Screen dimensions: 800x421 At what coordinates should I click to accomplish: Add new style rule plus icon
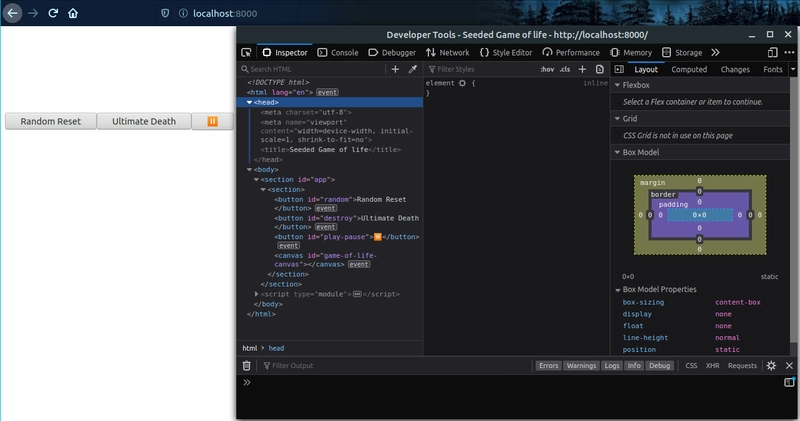[582, 69]
